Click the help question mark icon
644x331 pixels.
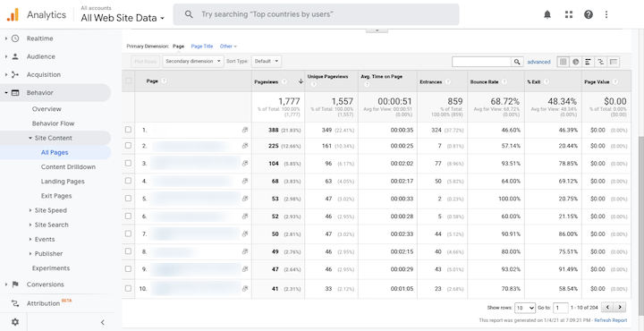click(x=589, y=15)
